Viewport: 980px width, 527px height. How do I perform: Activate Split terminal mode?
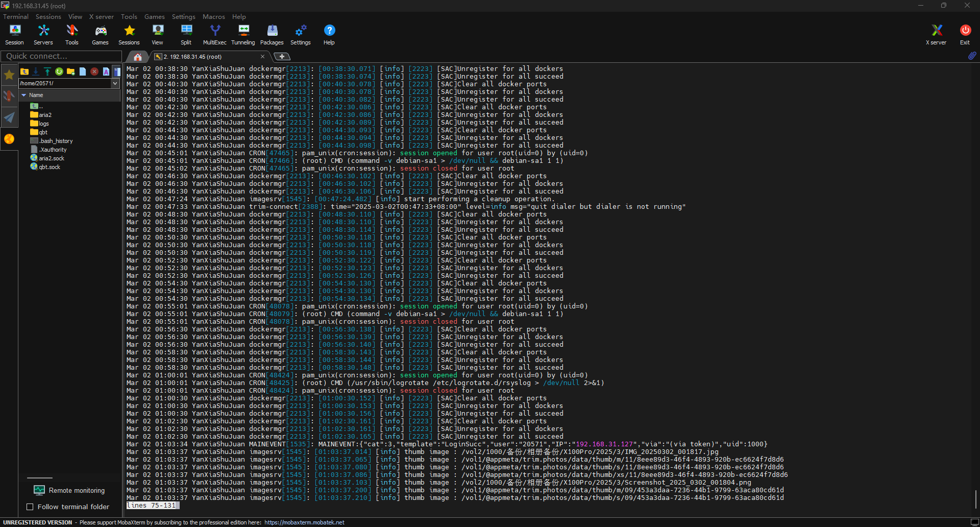tap(186, 35)
